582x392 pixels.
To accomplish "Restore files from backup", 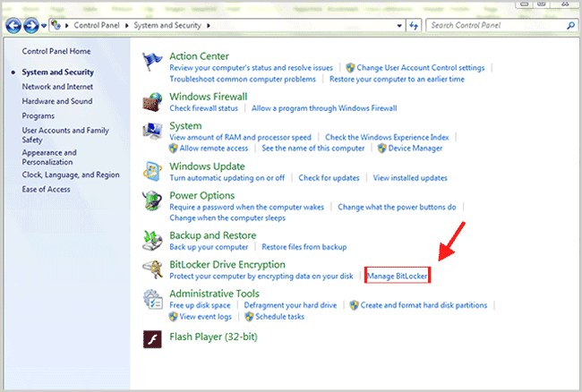I will pos(304,247).
